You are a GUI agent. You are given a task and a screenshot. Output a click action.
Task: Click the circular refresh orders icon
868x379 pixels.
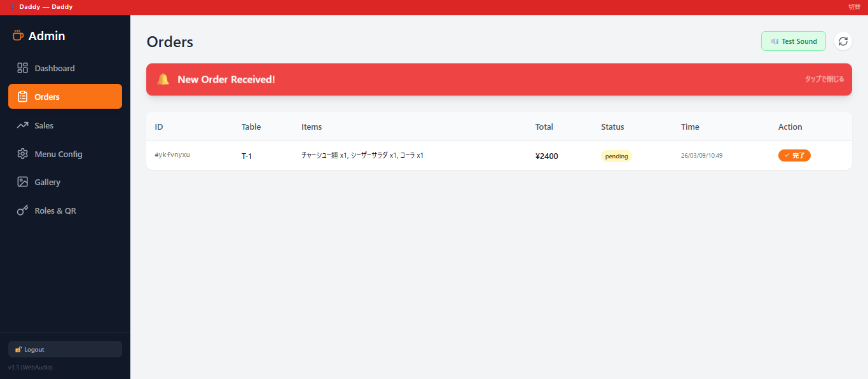(843, 41)
